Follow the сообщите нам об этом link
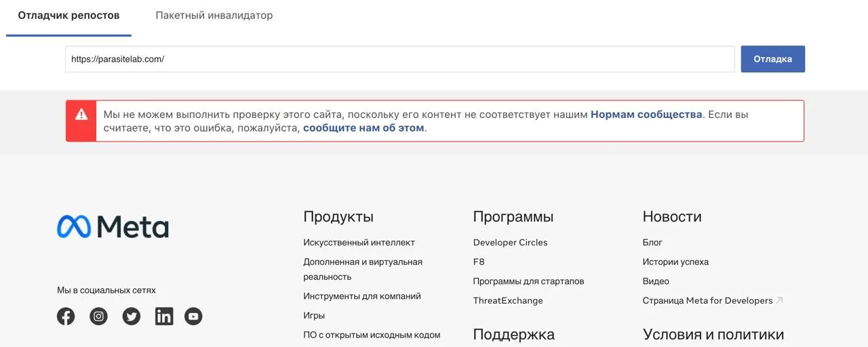The height and width of the screenshot is (347, 868). click(363, 127)
